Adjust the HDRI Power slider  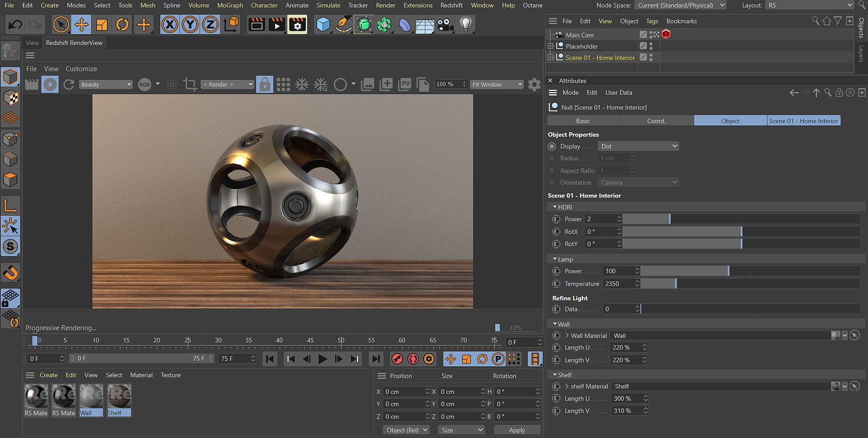[x=741, y=219]
